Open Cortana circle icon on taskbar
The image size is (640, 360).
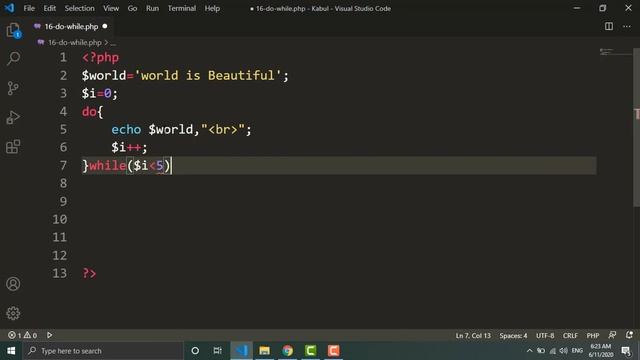[195, 351]
